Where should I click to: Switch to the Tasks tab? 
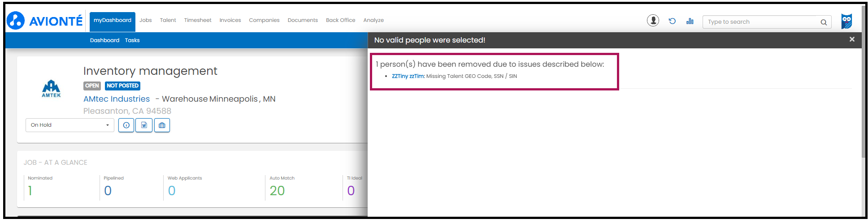(132, 40)
